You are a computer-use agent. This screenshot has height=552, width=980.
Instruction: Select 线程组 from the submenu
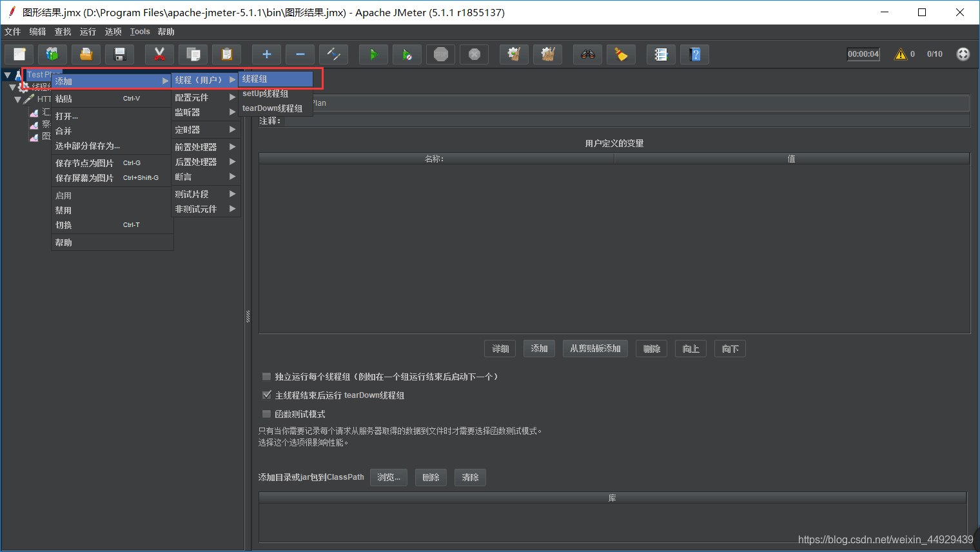point(276,79)
